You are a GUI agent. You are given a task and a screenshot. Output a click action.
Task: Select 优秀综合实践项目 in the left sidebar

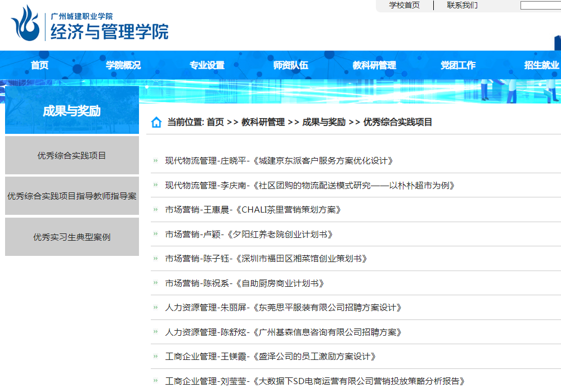coord(72,156)
